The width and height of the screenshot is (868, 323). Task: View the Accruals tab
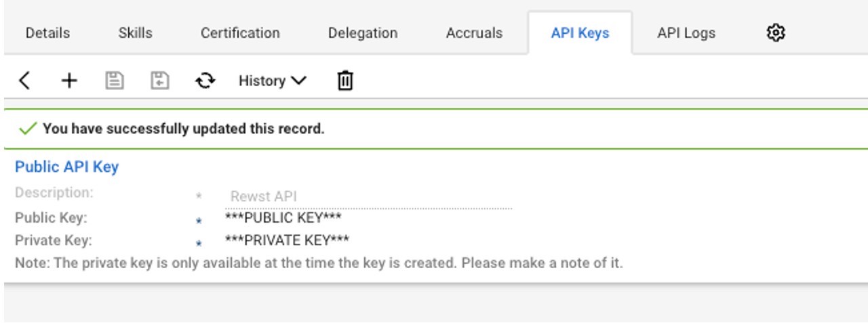[474, 33]
